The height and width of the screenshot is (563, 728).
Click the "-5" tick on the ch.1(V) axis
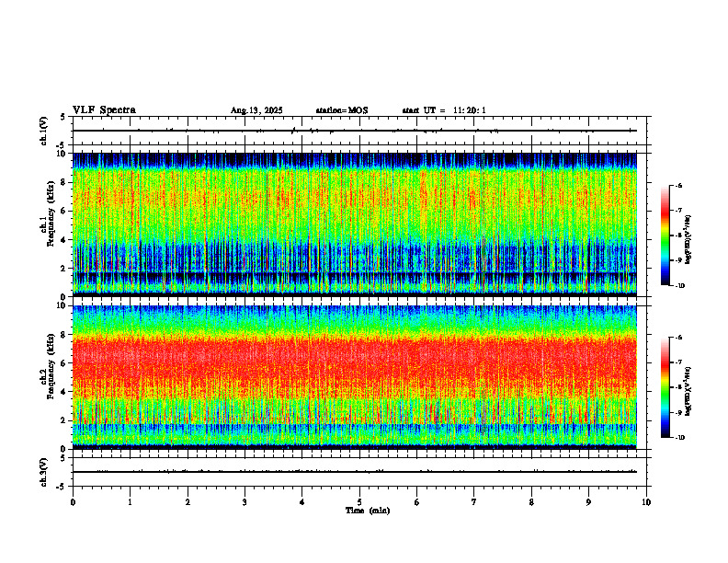62,145
